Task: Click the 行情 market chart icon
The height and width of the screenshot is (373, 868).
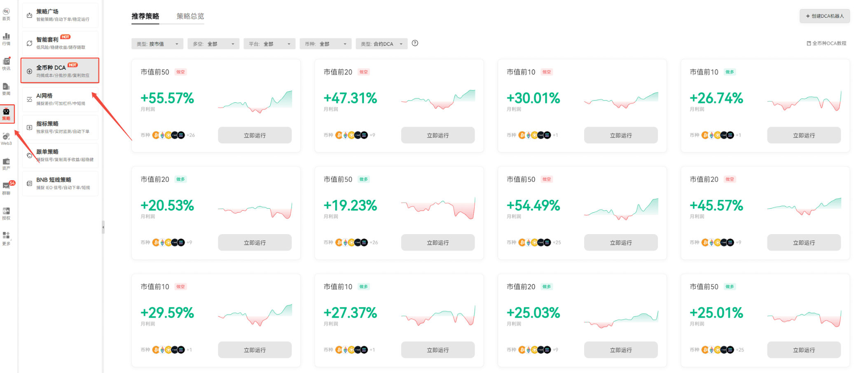Action: [6, 39]
